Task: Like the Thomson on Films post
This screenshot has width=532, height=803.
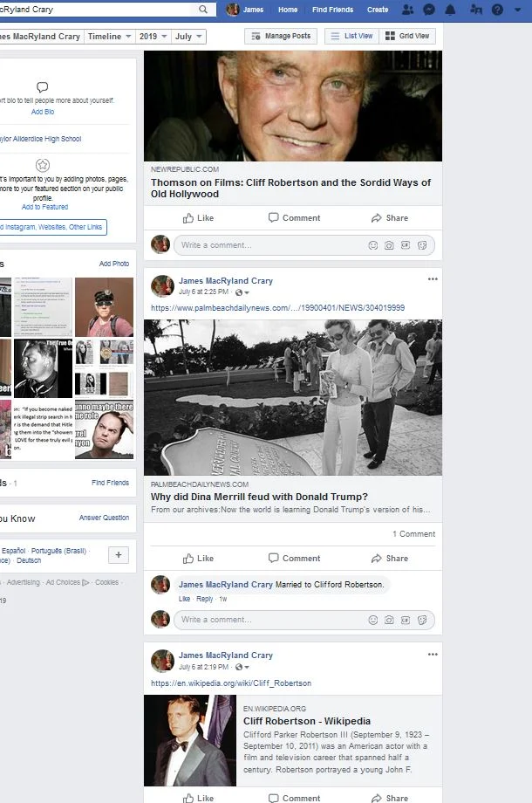Action: (x=199, y=218)
